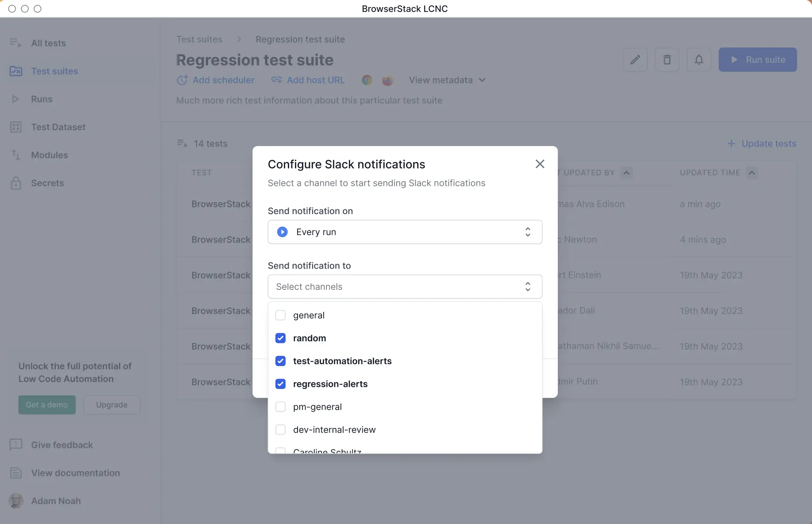Close the Configure Slack notifications dialog

540,164
